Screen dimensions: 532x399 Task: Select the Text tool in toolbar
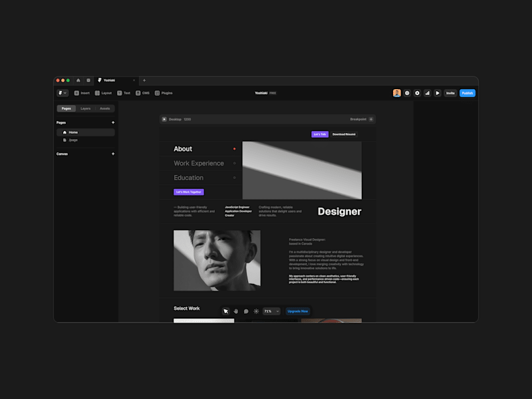pos(124,93)
